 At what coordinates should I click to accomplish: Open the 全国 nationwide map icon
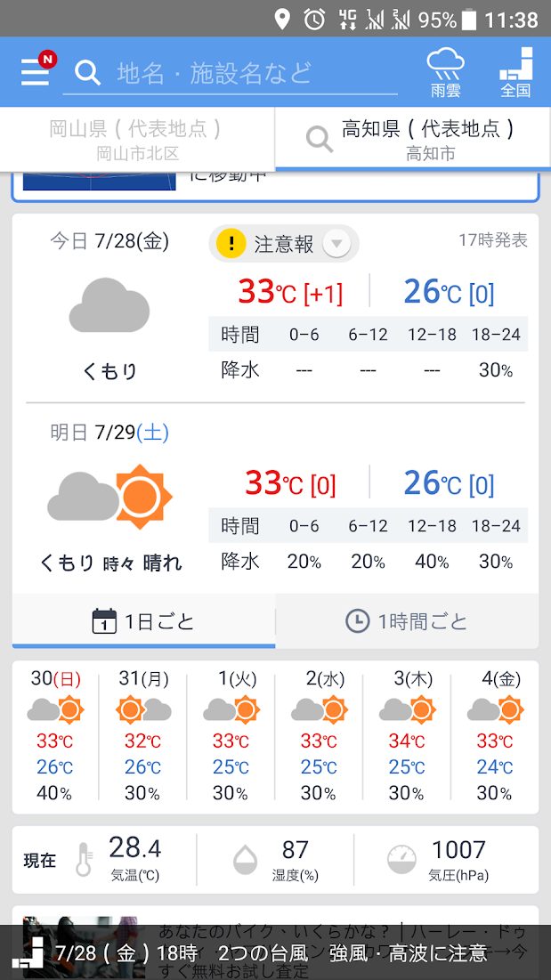click(515, 71)
